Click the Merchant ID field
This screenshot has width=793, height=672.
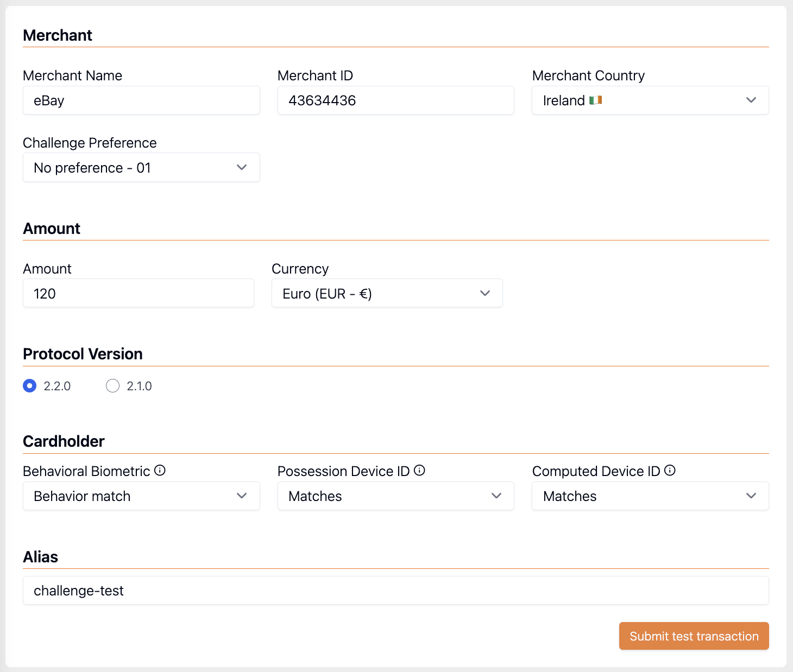pyautogui.click(x=395, y=100)
